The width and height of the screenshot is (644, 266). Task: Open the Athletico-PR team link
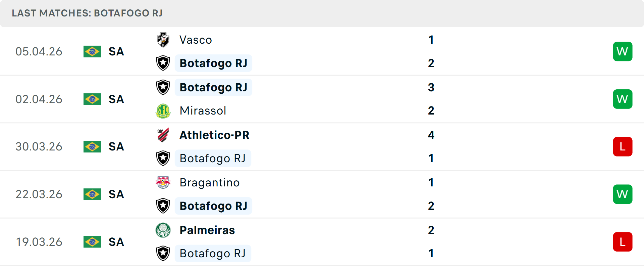click(x=214, y=135)
